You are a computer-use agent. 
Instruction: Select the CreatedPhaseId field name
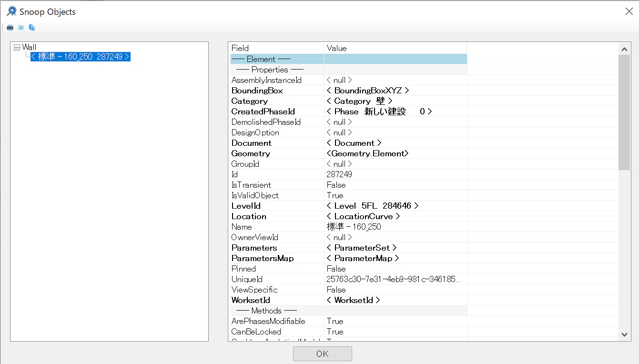point(263,111)
